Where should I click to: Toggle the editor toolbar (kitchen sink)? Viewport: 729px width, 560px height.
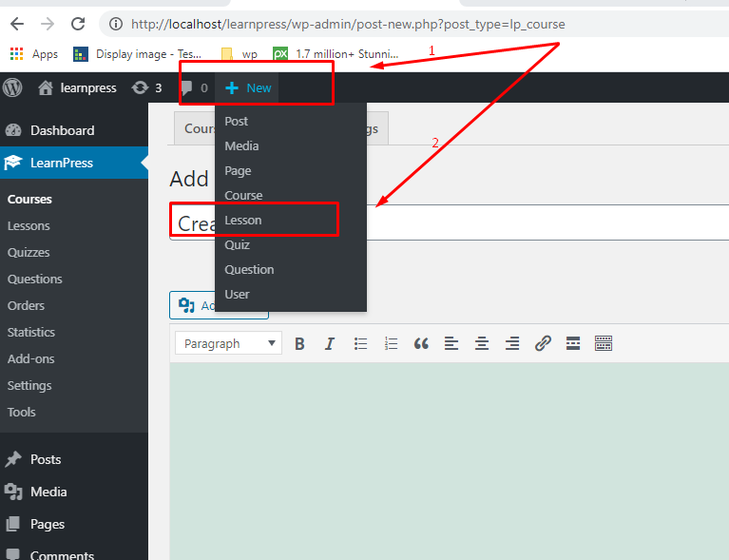pos(604,343)
